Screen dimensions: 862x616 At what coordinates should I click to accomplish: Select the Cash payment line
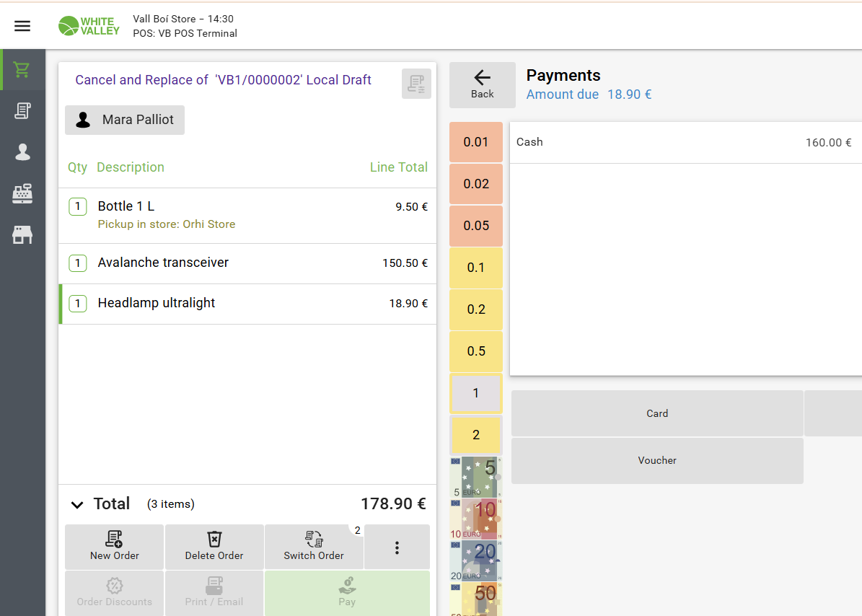pyautogui.click(x=685, y=142)
